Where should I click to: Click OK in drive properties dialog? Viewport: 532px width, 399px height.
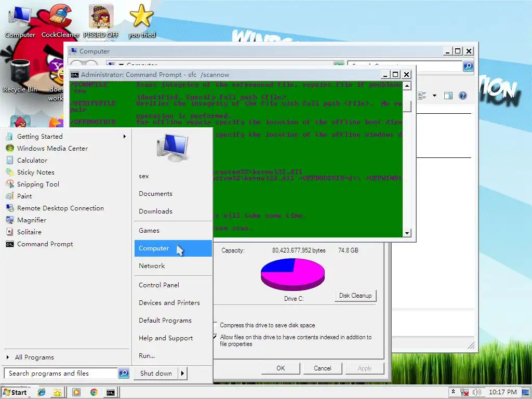281,368
